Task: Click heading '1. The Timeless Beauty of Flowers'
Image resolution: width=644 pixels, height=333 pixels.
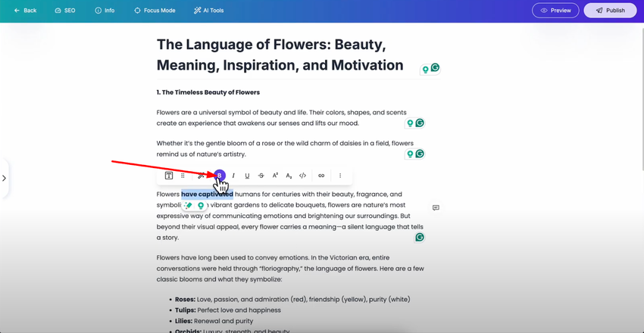Action: 208,92
